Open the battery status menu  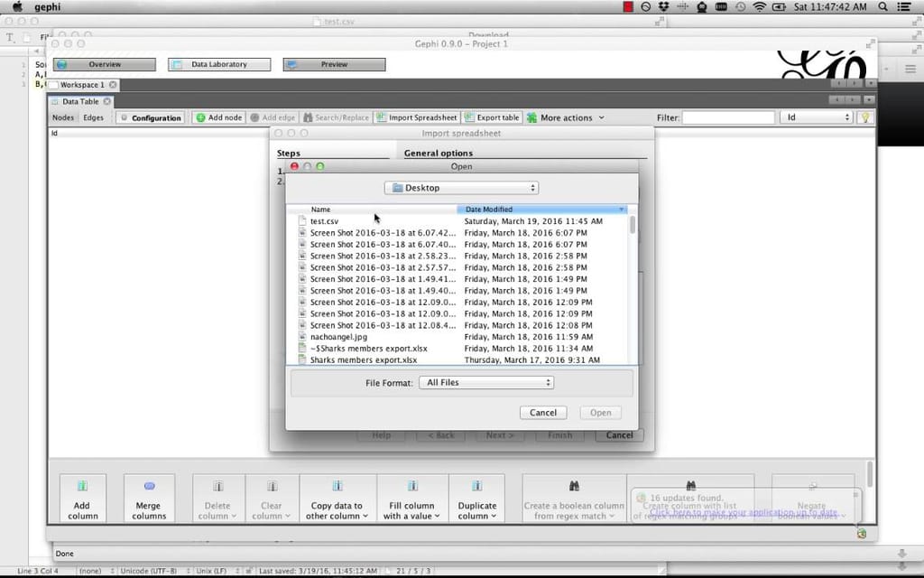coord(779,7)
